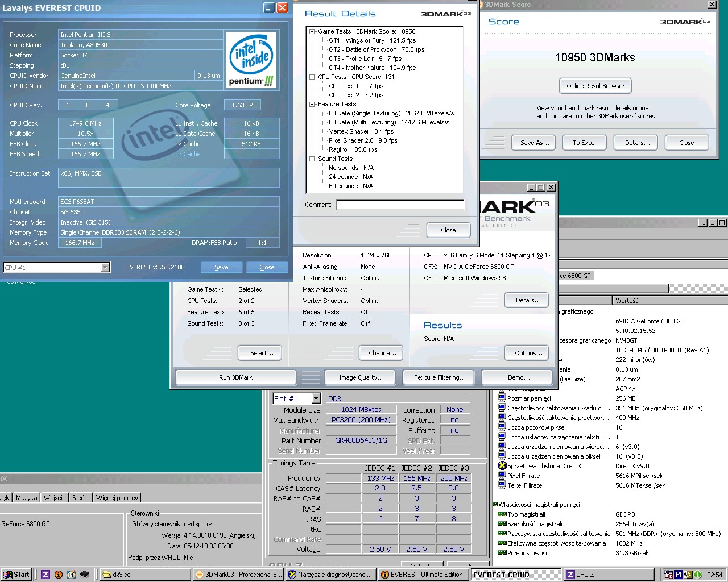
Task: Switch to dx9 se folder taskbar button
Action: pos(144,575)
